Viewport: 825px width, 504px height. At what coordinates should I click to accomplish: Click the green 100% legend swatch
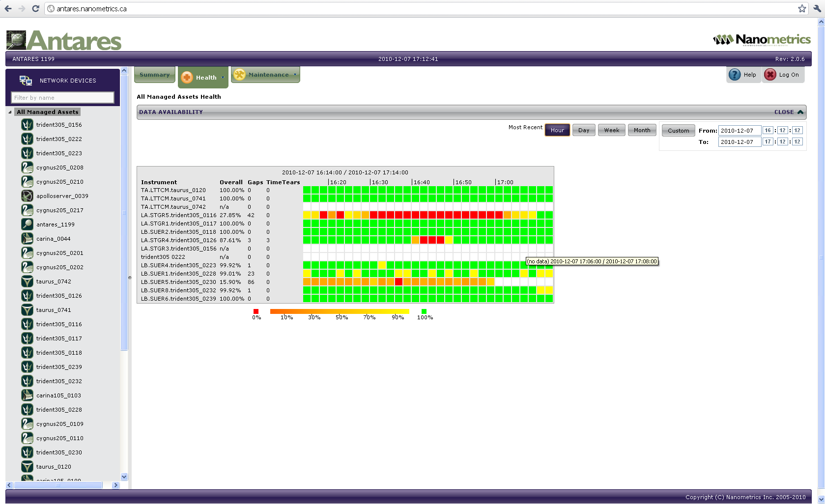click(x=424, y=311)
